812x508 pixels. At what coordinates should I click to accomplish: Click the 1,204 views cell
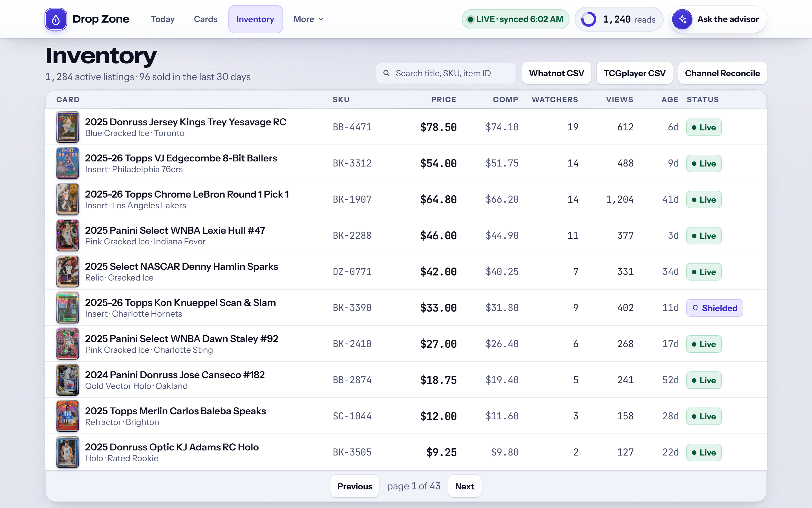click(x=619, y=199)
